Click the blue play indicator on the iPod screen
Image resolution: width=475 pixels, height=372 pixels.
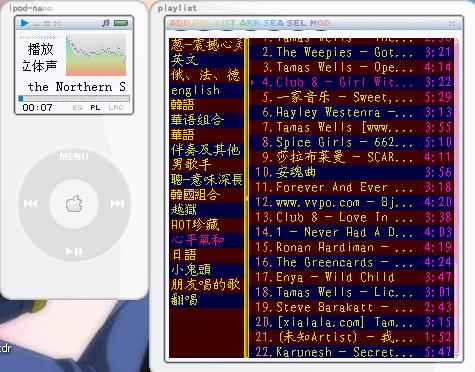(x=25, y=23)
